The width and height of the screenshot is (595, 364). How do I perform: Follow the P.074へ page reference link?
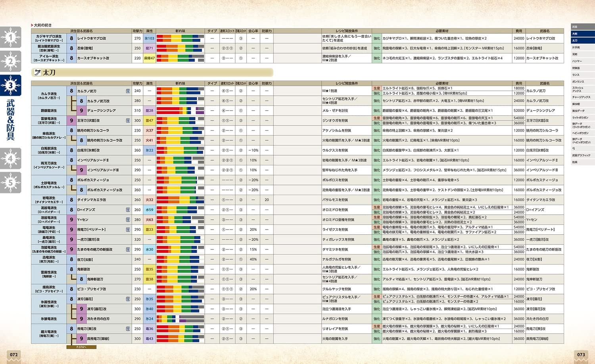click(x=81, y=347)
